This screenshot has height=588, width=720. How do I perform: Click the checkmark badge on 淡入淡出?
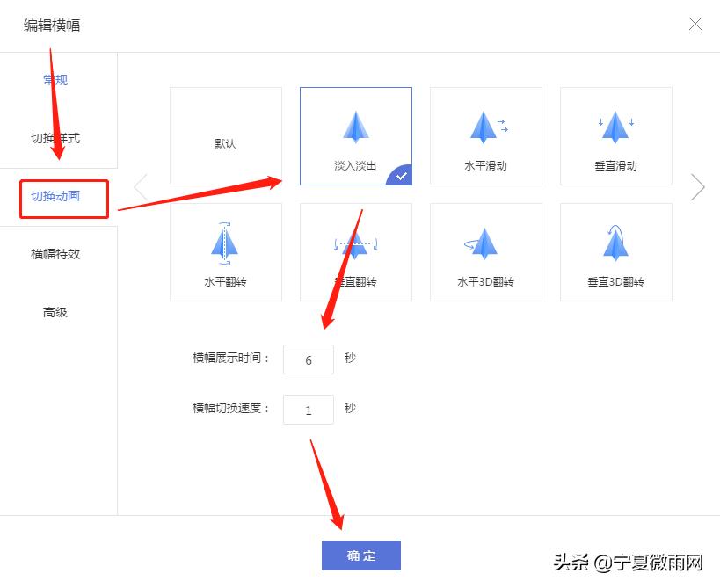click(x=400, y=176)
